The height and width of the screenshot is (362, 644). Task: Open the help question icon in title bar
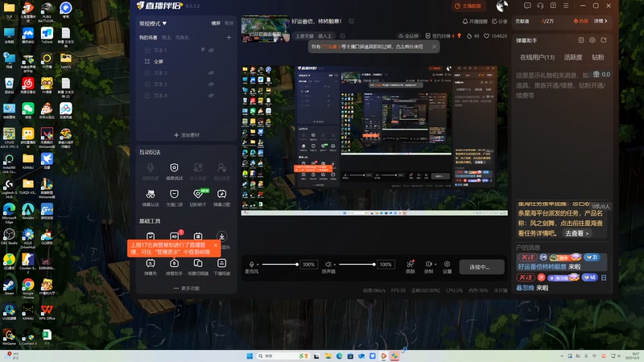[553, 6]
